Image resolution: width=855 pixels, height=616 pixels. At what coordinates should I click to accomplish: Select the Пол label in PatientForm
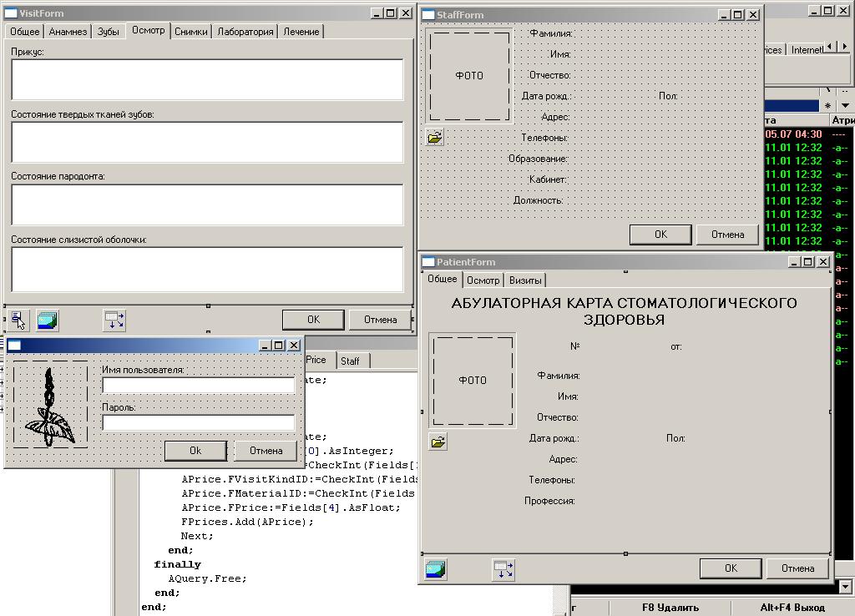[x=675, y=437]
